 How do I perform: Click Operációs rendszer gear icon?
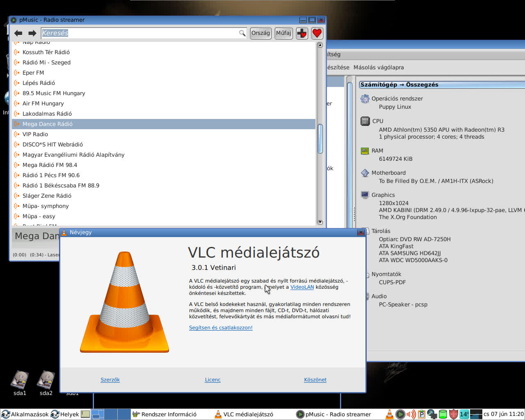coord(365,99)
